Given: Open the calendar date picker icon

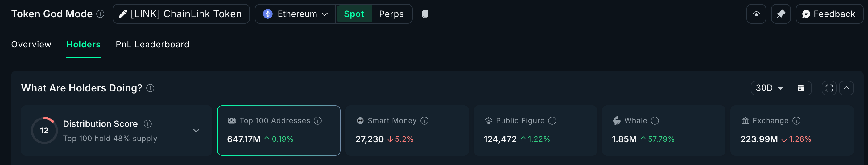Looking at the screenshot, I should coord(801,88).
